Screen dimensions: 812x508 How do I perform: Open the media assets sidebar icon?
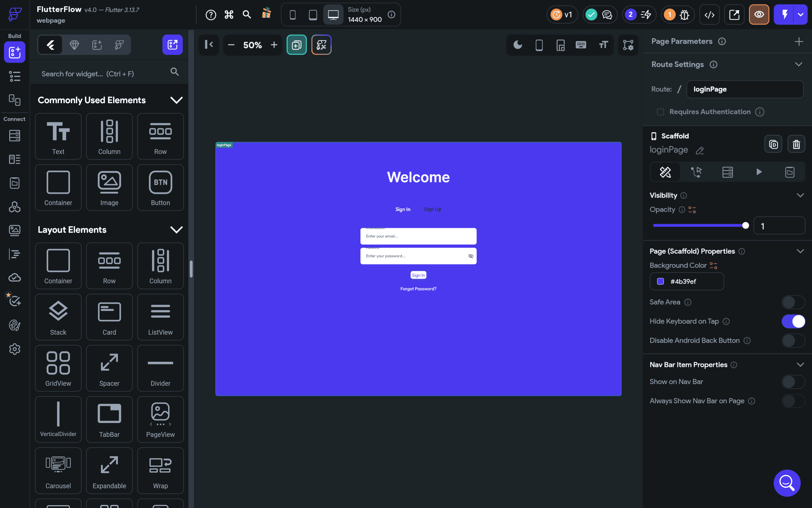point(15,231)
